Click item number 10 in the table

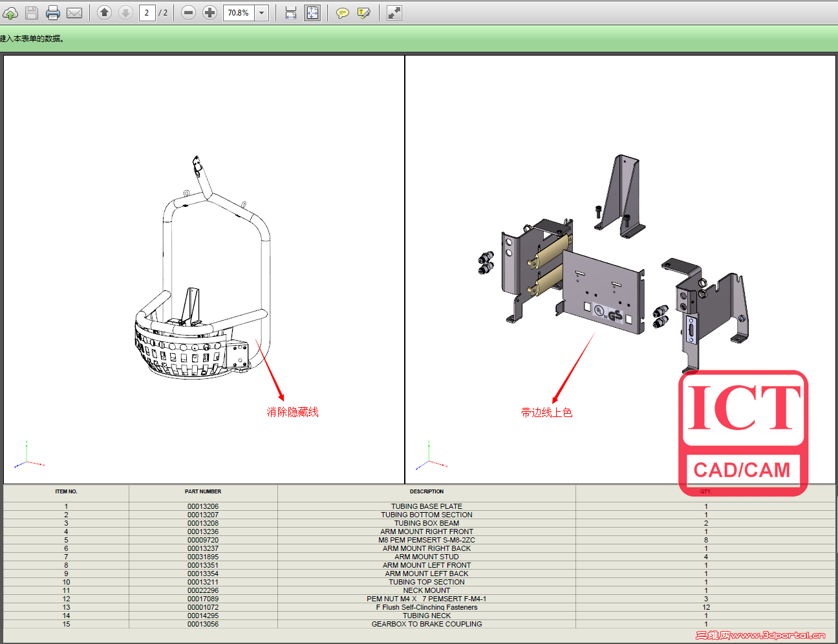coord(66,582)
